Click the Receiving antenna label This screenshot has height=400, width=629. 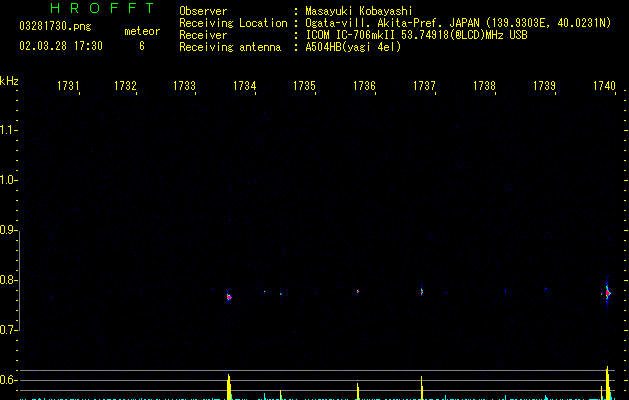tap(230, 47)
